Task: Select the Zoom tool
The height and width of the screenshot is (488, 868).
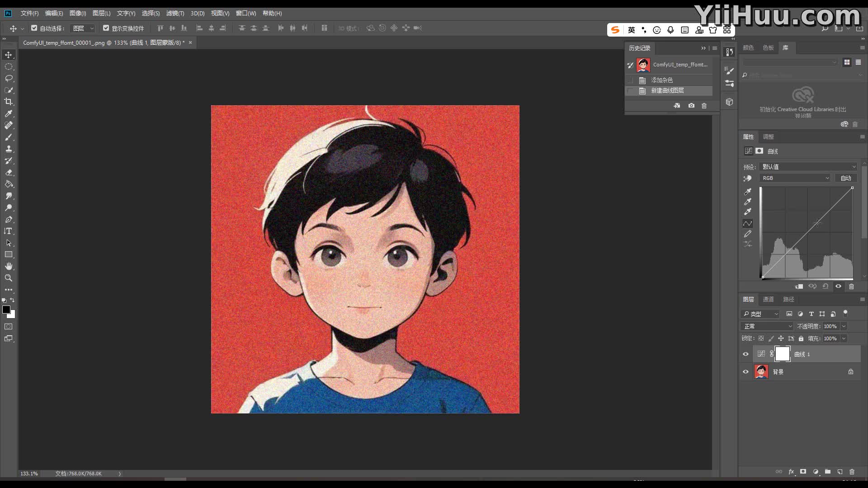Action: coord(9,278)
